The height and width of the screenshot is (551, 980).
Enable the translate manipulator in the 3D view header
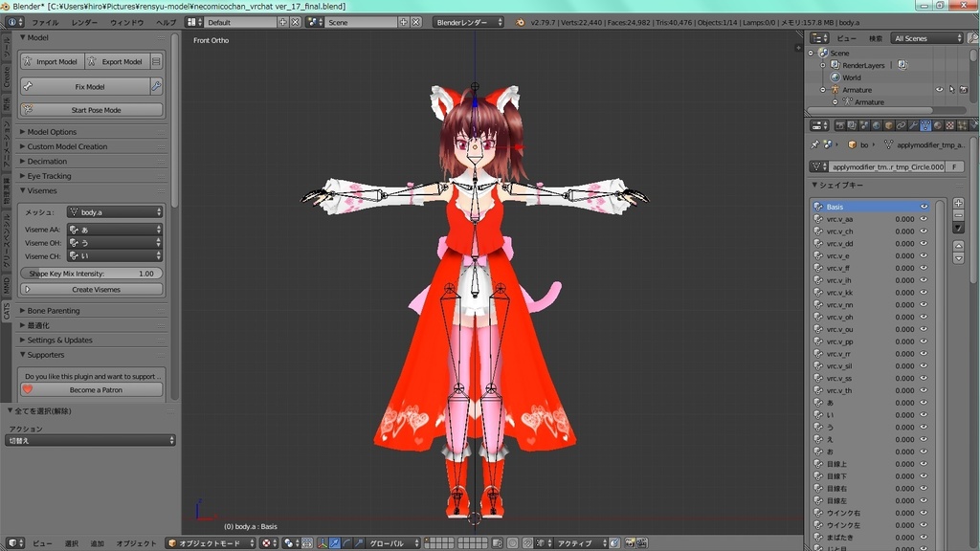pyautogui.click(x=334, y=543)
